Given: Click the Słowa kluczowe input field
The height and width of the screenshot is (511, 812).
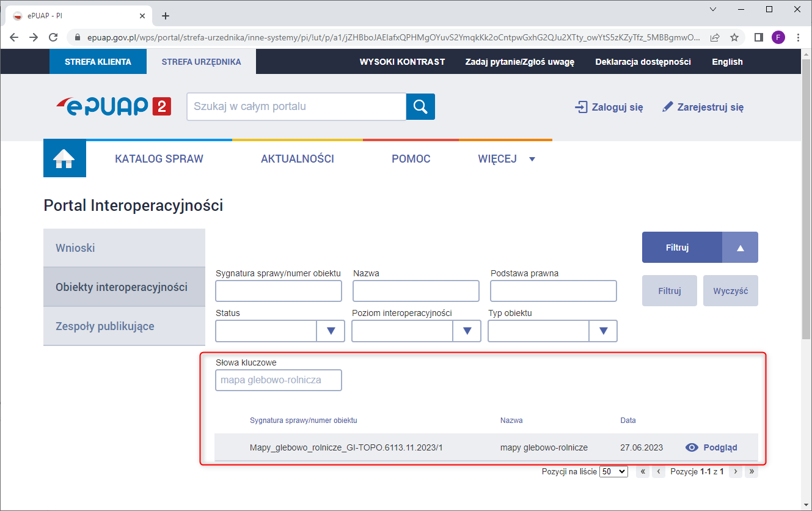Looking at the screenshot, I should point(279,380).
